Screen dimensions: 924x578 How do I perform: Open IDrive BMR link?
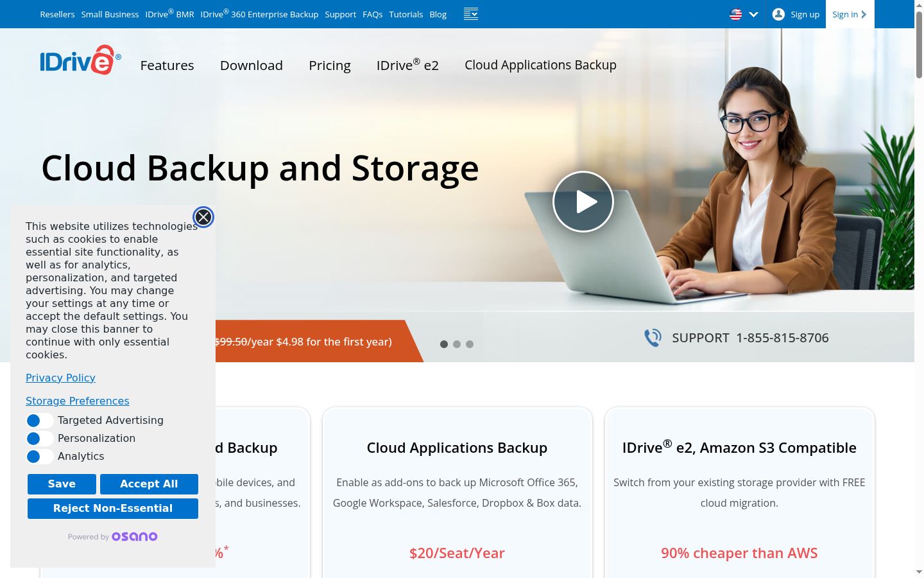[169, 13]
